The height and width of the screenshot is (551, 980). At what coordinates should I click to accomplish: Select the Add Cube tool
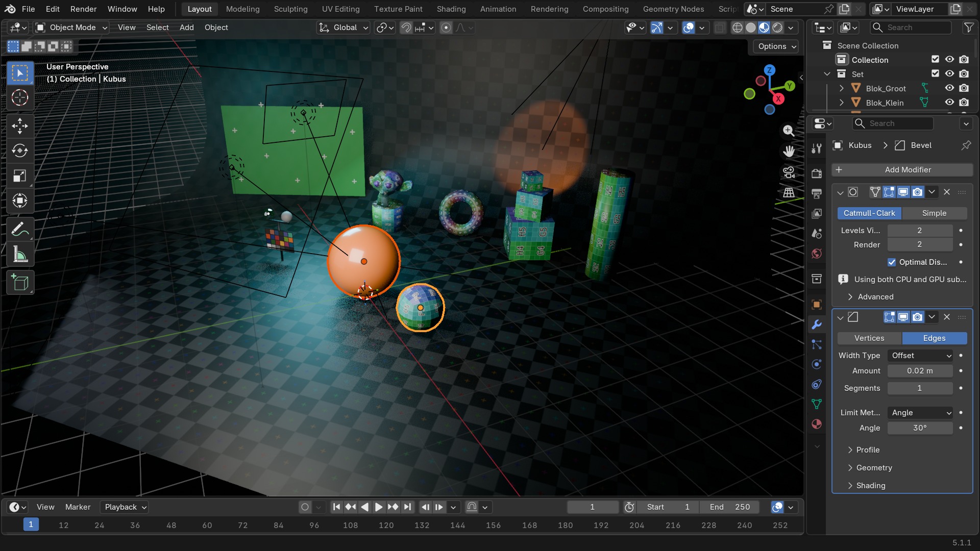(x=20, y=283)
